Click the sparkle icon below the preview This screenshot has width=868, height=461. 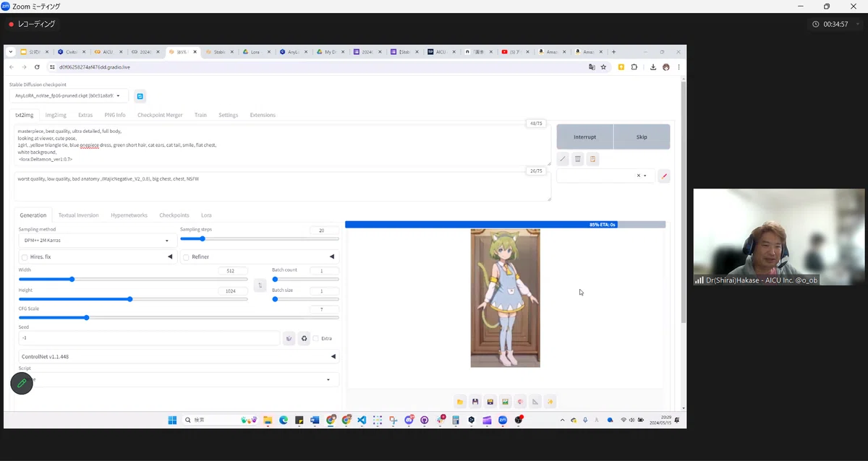[x=550, y=402]
